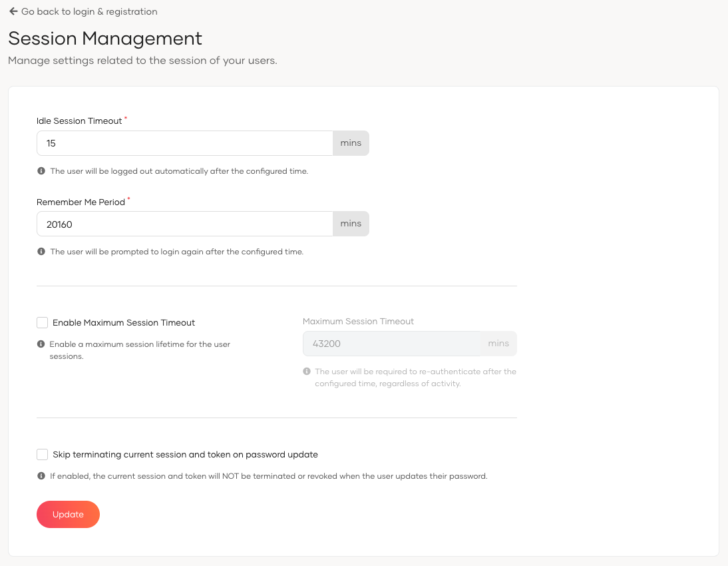Image resolution: width=728 pixels, height=566 pixels.
Task: Click into the Remember Me Period field
Action: (184, 224)
